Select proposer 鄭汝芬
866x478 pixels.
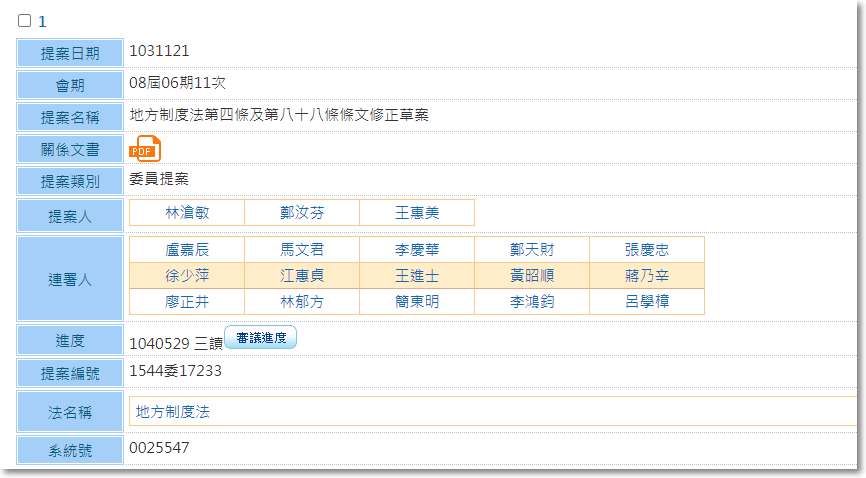click(x=302, y=213)
